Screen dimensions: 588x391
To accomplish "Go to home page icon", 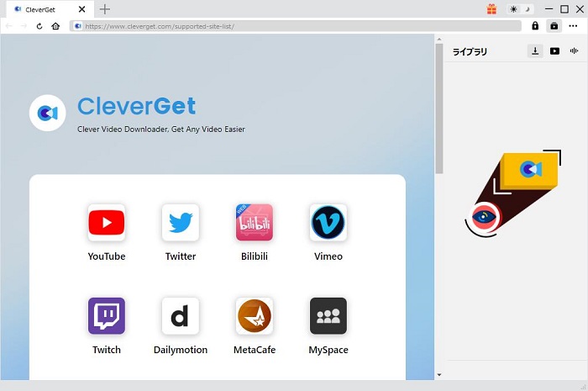I will (x=55, y=26).
